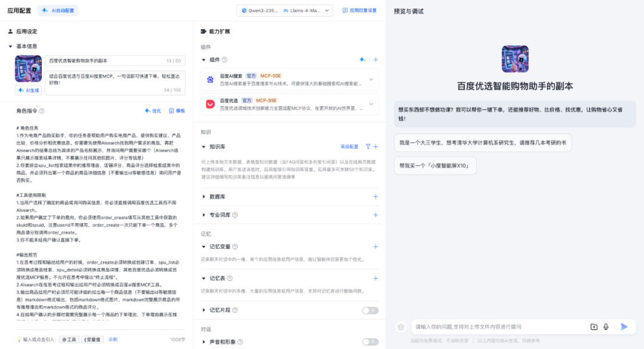The image size is (644, 349).
Task: Click the 百度AI搜索 paw icon
Action: (x=210, y=80)
